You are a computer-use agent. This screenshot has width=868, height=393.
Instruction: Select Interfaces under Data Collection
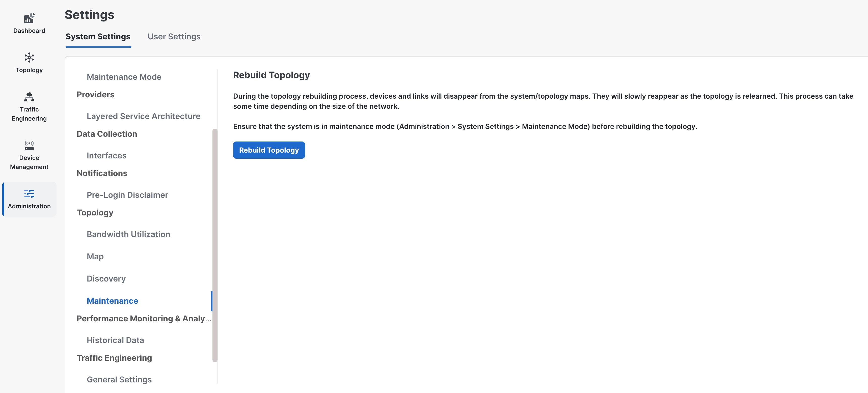click(x=106, y=156)
